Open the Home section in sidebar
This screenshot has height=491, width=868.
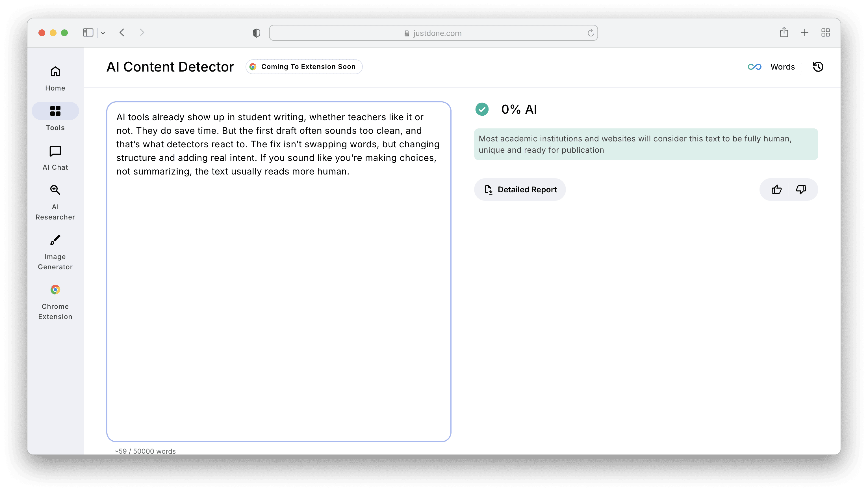55,78
